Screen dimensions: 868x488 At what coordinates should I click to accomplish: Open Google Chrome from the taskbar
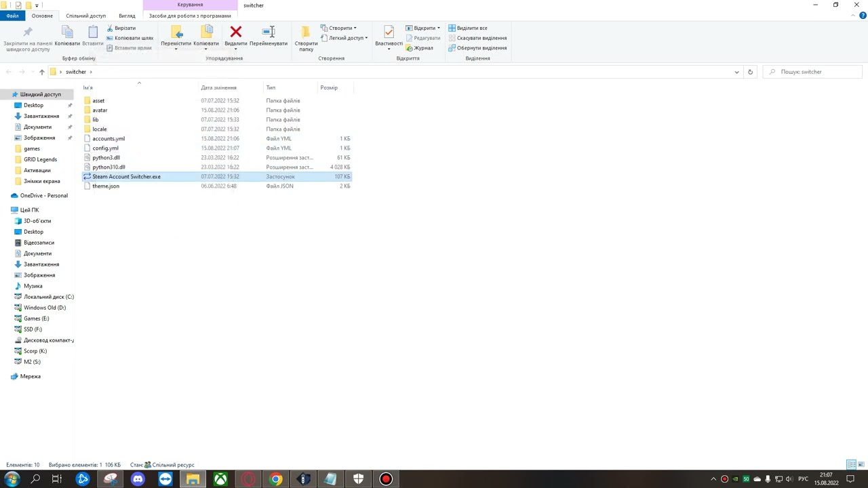[x=275, y=479]
